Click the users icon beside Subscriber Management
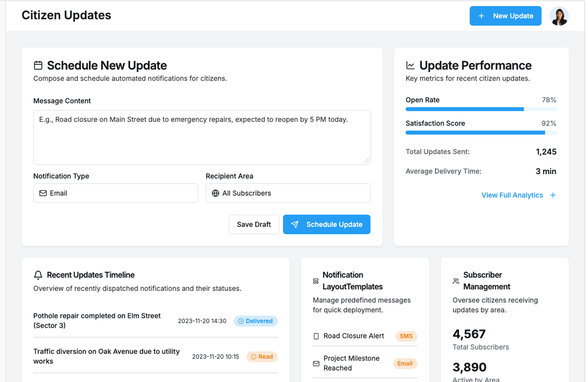Image resolution: width=588 pixels, height=382 pixels. tap(456, 281)
